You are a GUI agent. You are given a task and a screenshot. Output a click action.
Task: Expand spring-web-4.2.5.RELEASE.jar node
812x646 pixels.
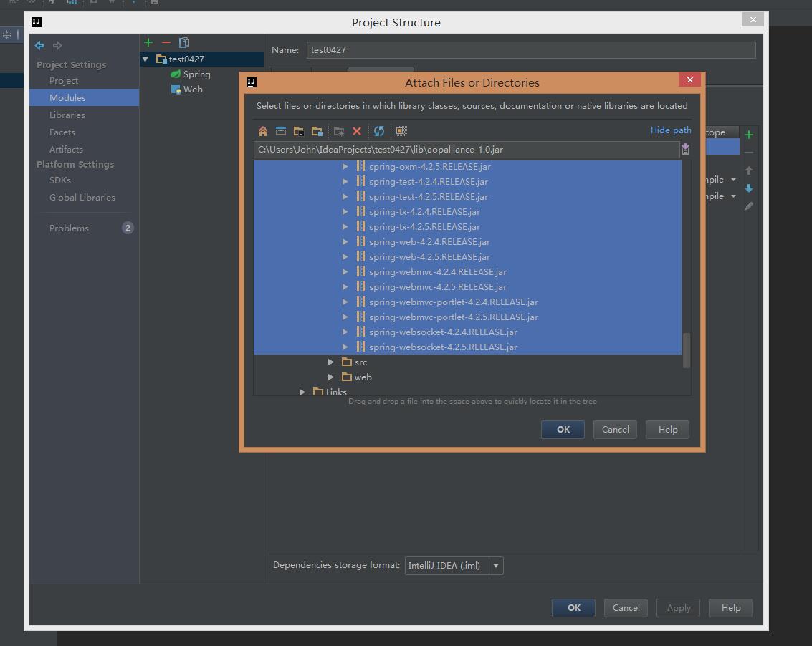pyautogui.click(x=345, y=256)
